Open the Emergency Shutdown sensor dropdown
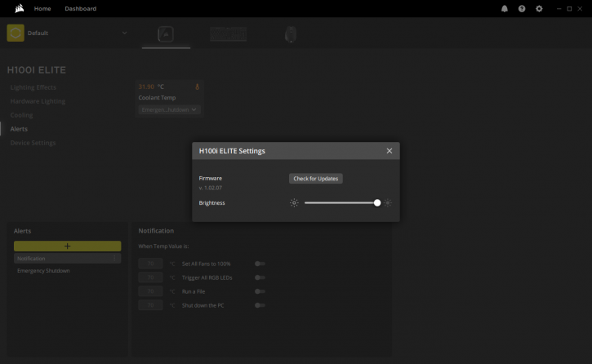This screenshot has width=592, height=364. click(x=169, y=109)
